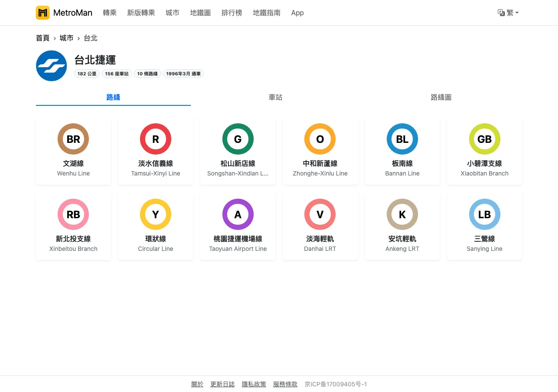Open the 更新日誌 footer link

[x=223, y=384]
